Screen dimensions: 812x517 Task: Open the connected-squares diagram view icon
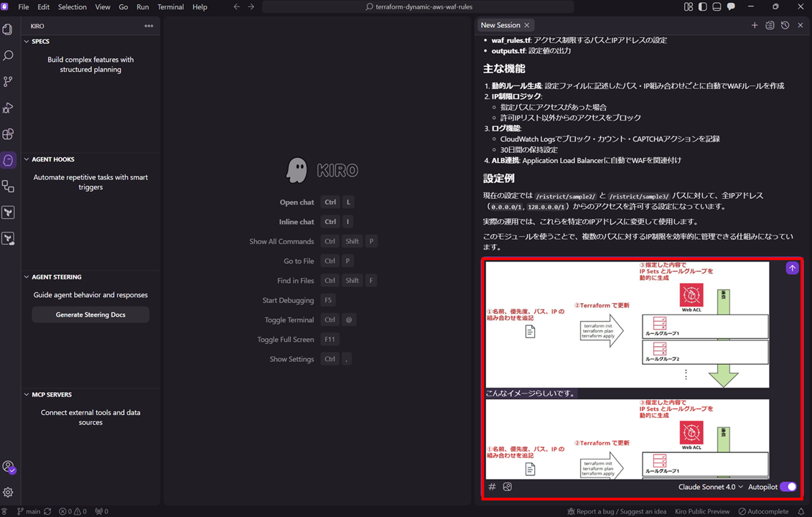point(8,186)
